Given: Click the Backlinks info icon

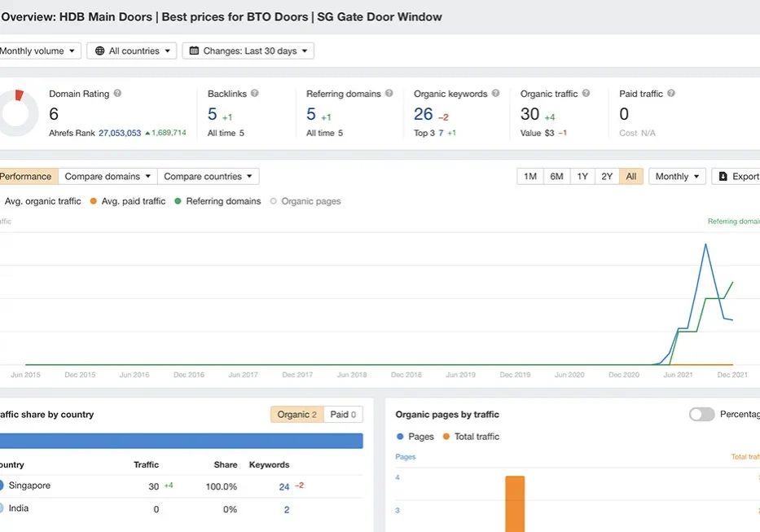Looking at the screenshot, I should (255, 94).
